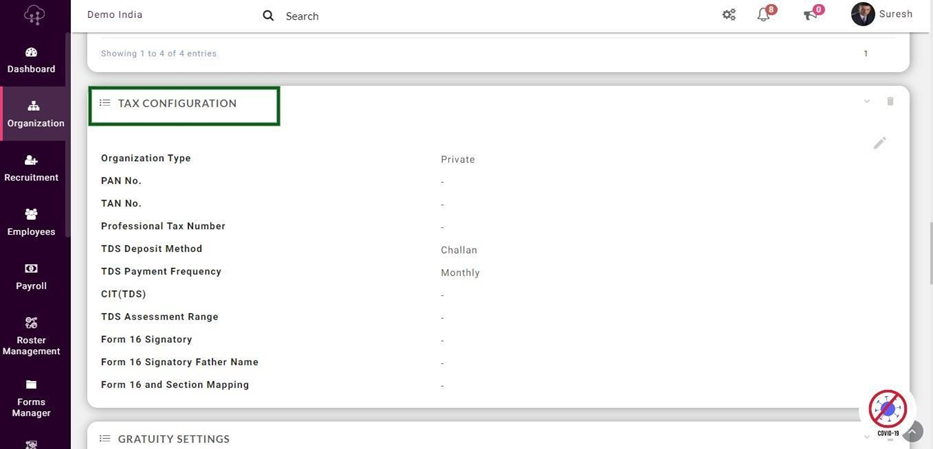This screenshot has height=449, width=933.
Task: Open the Suresh user profile menu
Action: 881,15
